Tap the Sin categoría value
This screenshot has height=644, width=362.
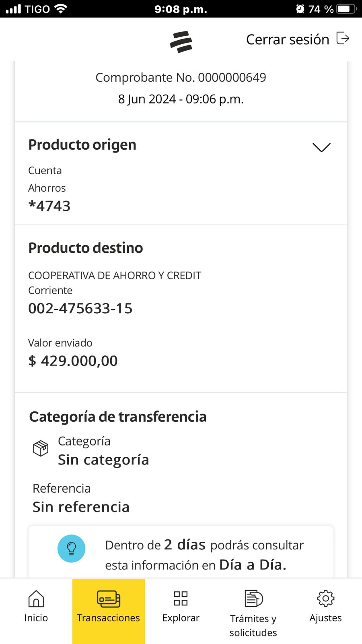tap(103, 460)
